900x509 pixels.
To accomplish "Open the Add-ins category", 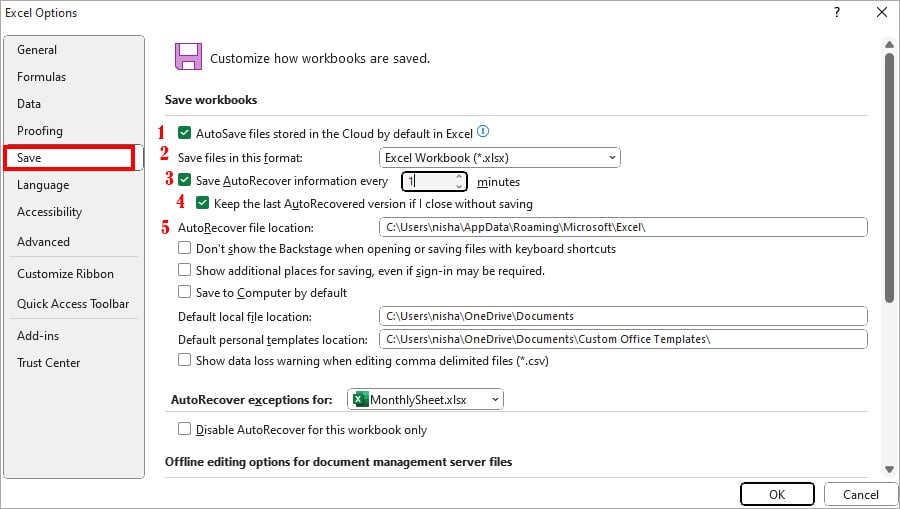I will [38, 336].
